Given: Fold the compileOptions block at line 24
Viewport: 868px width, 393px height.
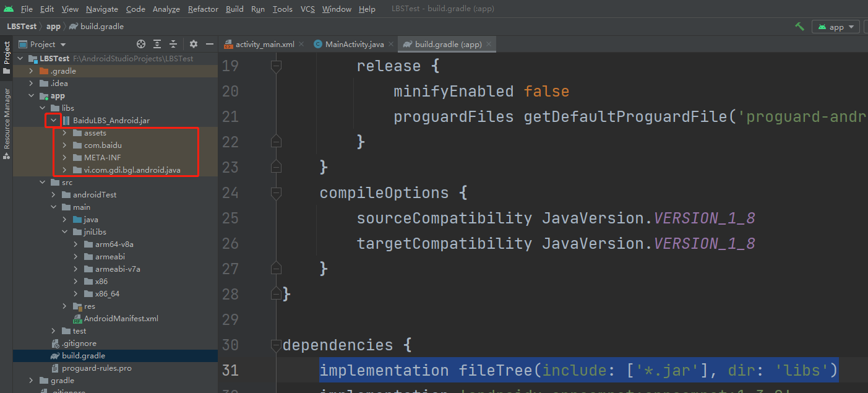Looking at the screenshot, I should tap(276, 192).
